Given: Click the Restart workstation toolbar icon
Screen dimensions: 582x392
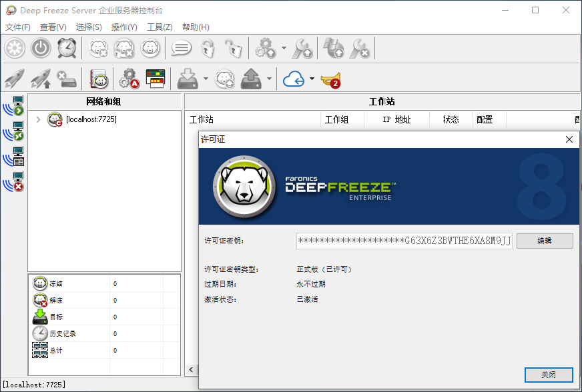Looking at the screenshot, I should (15, 48).
